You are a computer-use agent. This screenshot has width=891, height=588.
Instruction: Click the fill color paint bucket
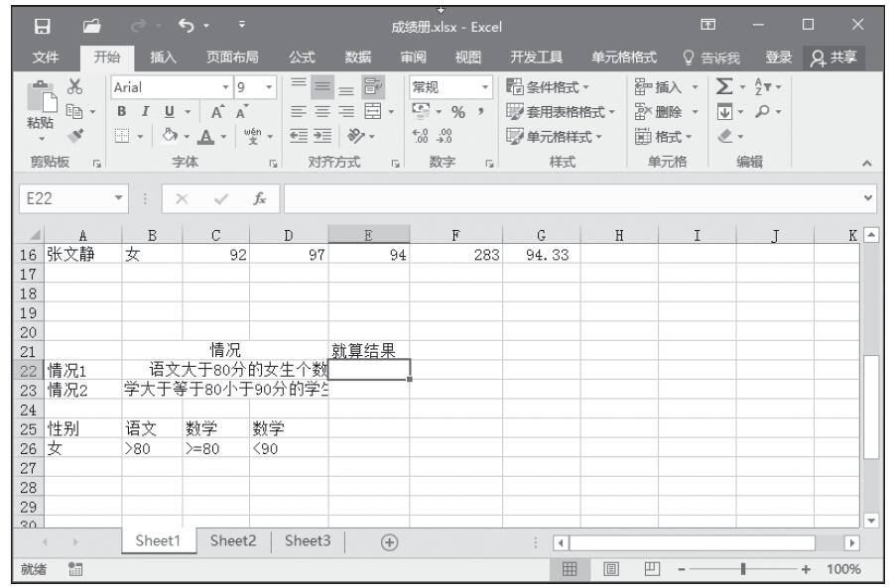tap(170, 130)
